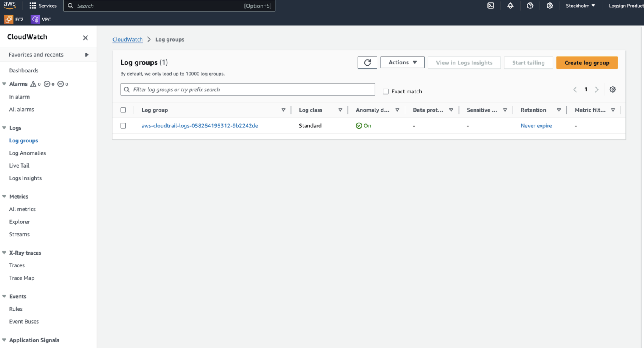The width and height of the screenshot is (644, 348).
Task: Follow the CloudWatch breadcrumb link
Action: click(127, 40)
